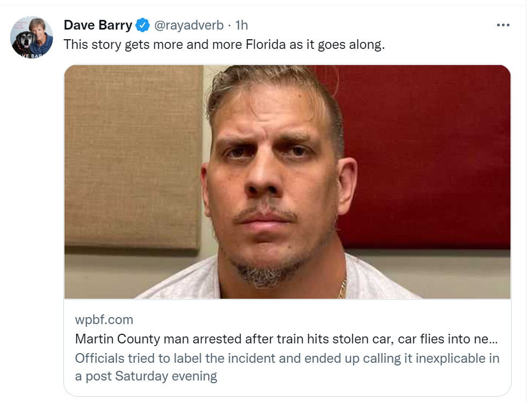
Task: Click the mugshot preview image
Action: (x=287, y=183)
